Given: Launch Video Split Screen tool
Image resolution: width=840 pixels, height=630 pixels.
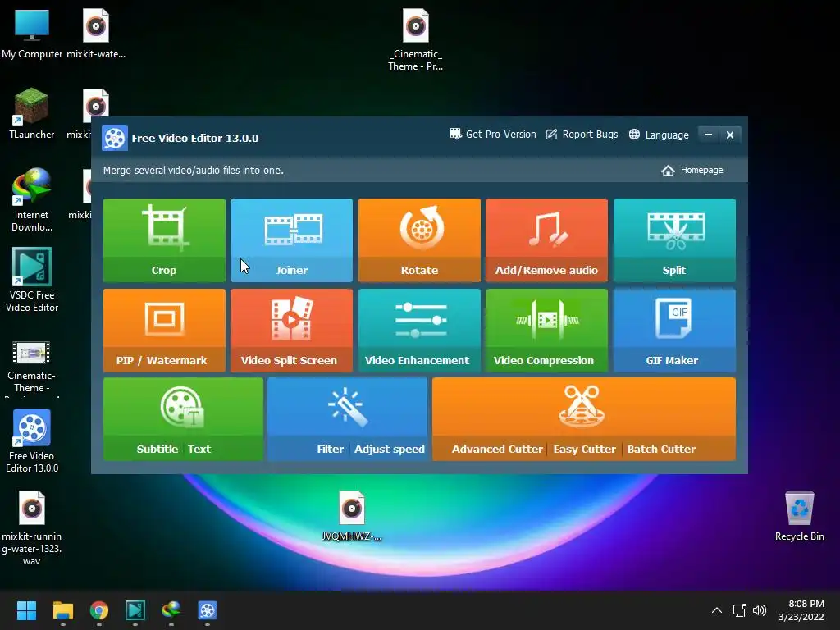Looking at the screenshot, I should coord(291,331).
